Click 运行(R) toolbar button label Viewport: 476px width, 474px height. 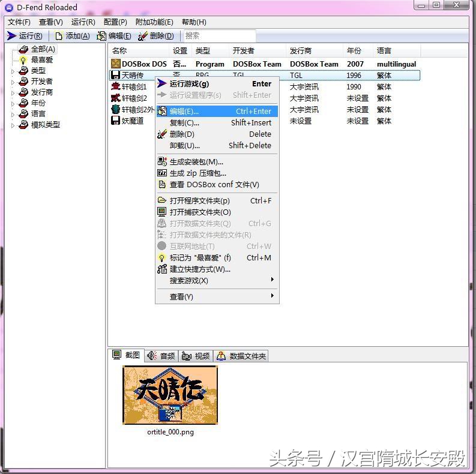click(x=31, y=36)
